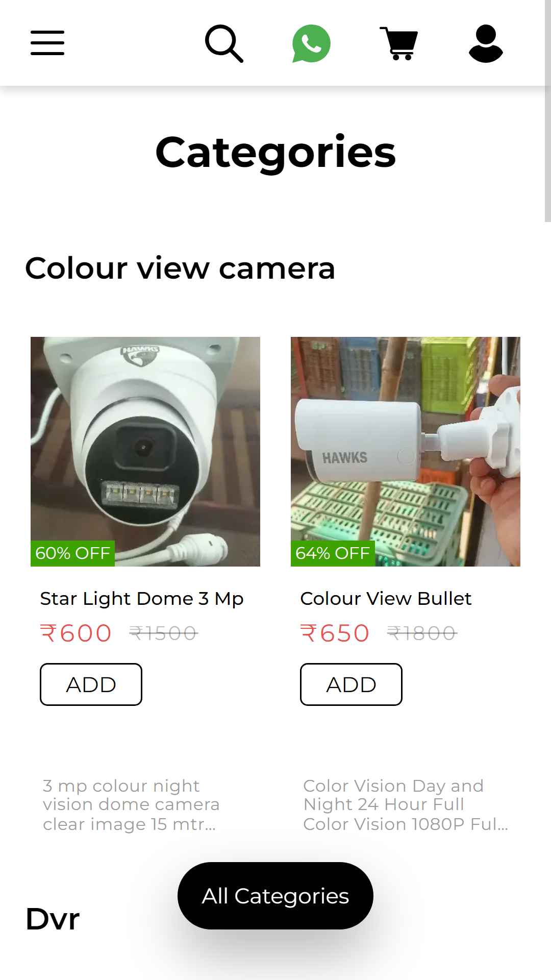Click the 60% OFF discount badge
551x980 pixels.
click(x=72, y=553)
